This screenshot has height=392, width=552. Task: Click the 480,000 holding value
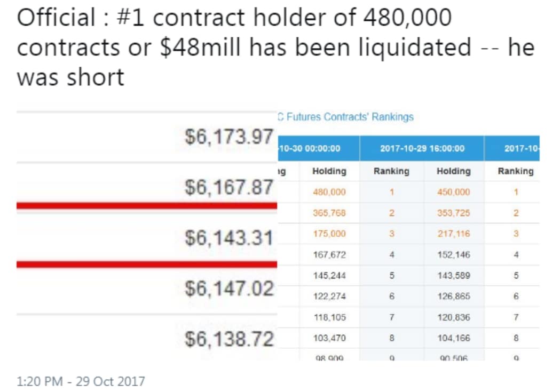[329, 192]
